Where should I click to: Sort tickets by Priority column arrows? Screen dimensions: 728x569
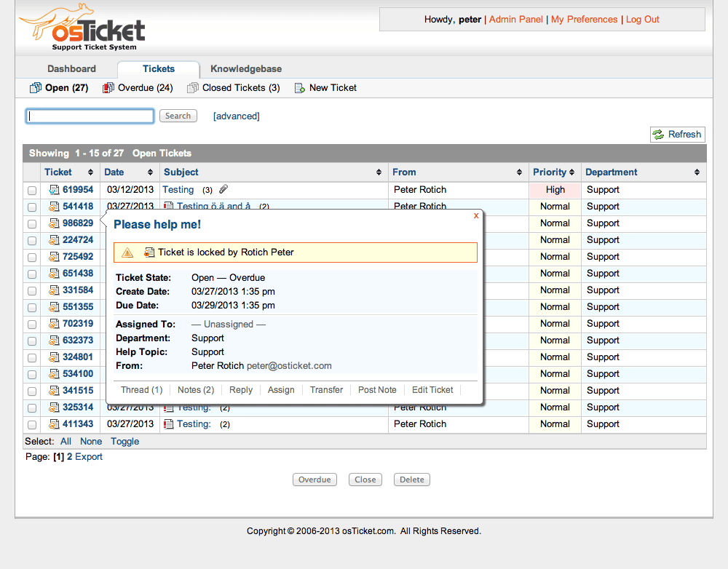point(571,172)
